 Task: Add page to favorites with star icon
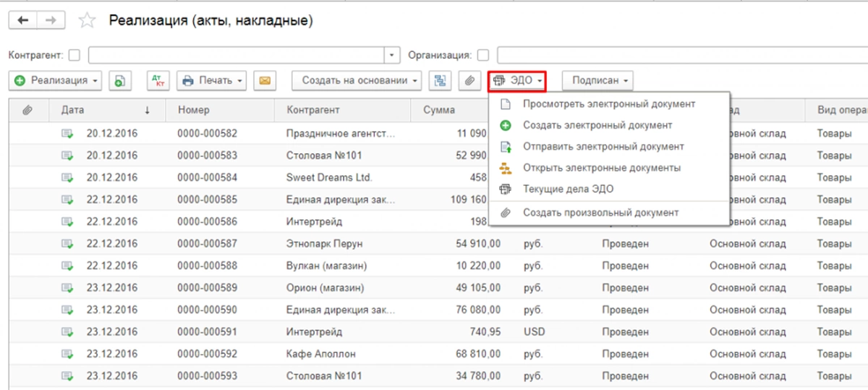coord(88,21)
